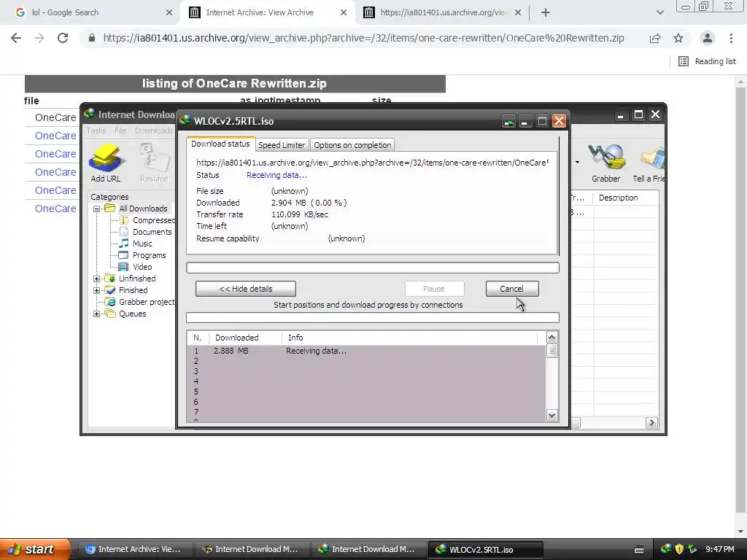Image resolution: width=747 pixels, height=560 pixels.
Task: Open the tab search dropdown chevron
Action: point(659,13)
